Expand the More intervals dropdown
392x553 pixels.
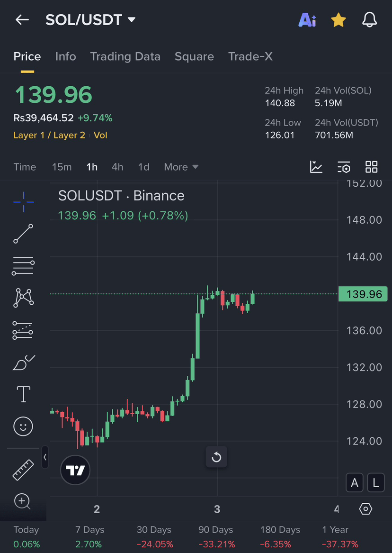tap(181, 167)
